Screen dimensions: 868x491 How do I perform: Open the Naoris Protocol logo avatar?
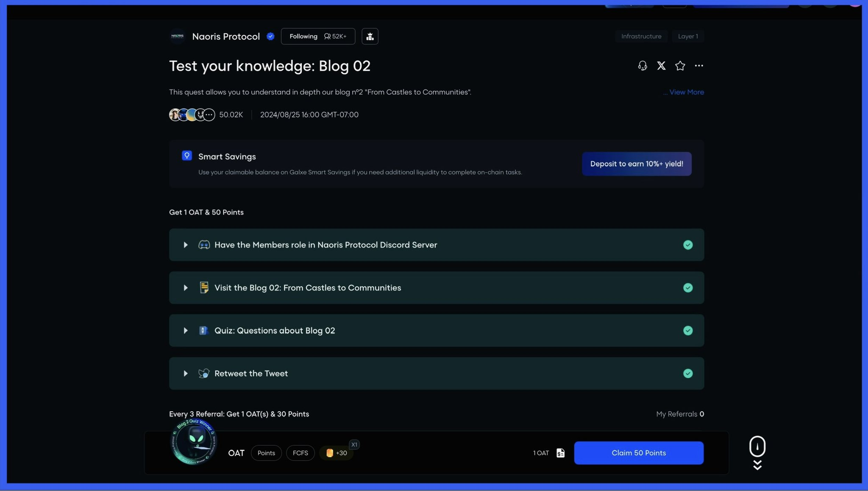tap(177, 36)
